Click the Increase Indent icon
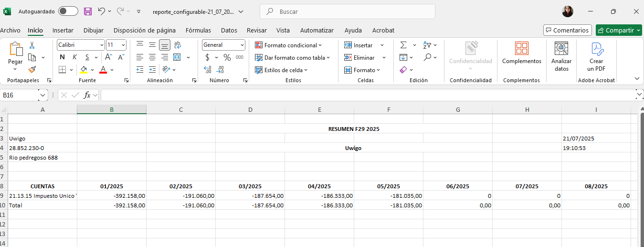Screen dimensions: 644x247 152,70
